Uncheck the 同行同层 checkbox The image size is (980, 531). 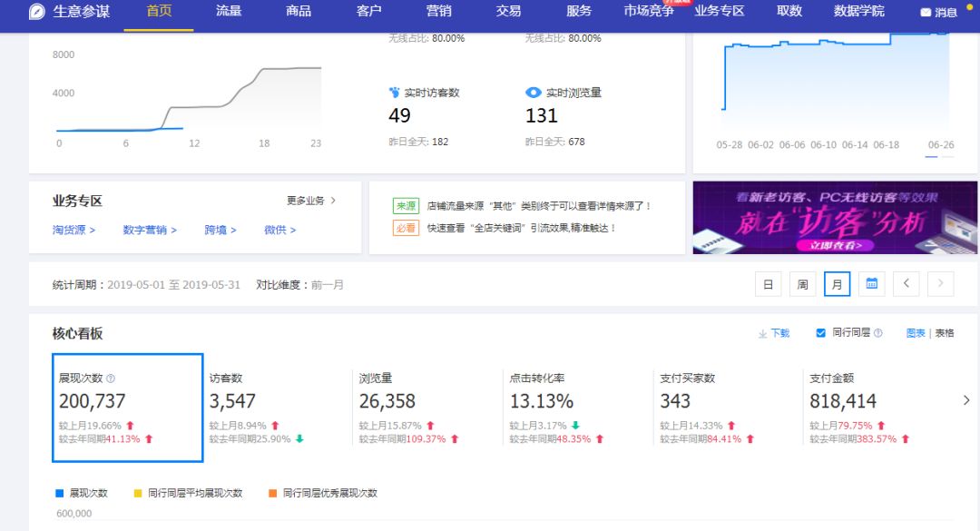click(820, 333)
